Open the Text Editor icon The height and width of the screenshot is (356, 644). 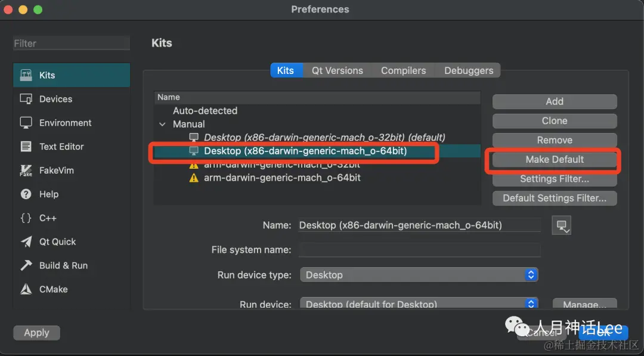(x=26, y=147)
